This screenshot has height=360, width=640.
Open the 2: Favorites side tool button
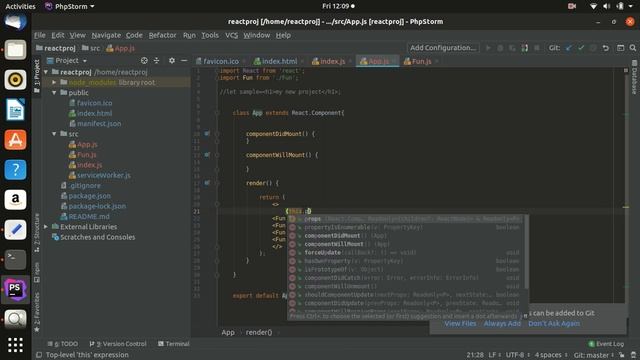coord(37,312)
